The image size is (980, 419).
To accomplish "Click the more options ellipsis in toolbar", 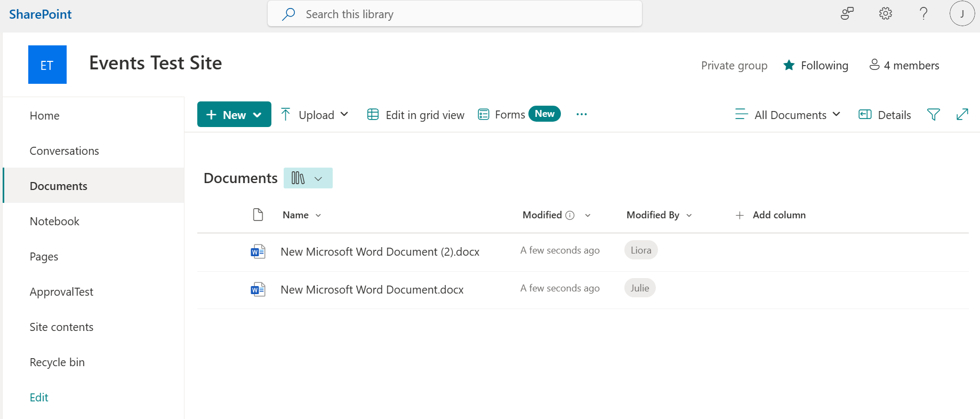I will coord(582,114).
